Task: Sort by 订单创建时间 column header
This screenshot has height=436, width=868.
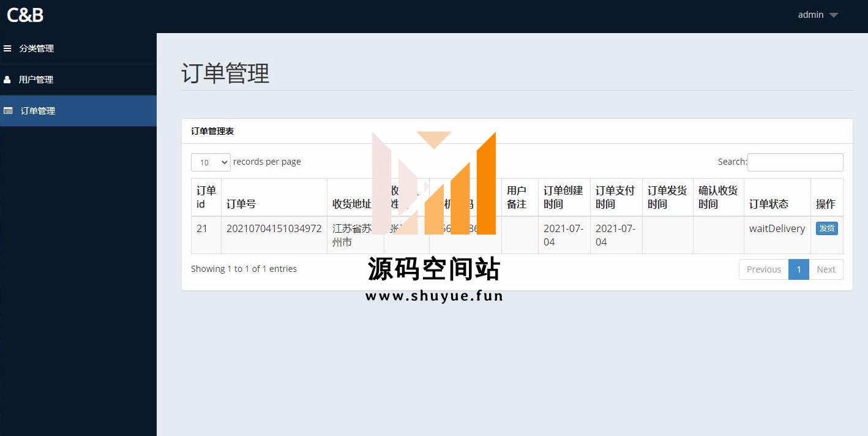Action: click(564, 197)
